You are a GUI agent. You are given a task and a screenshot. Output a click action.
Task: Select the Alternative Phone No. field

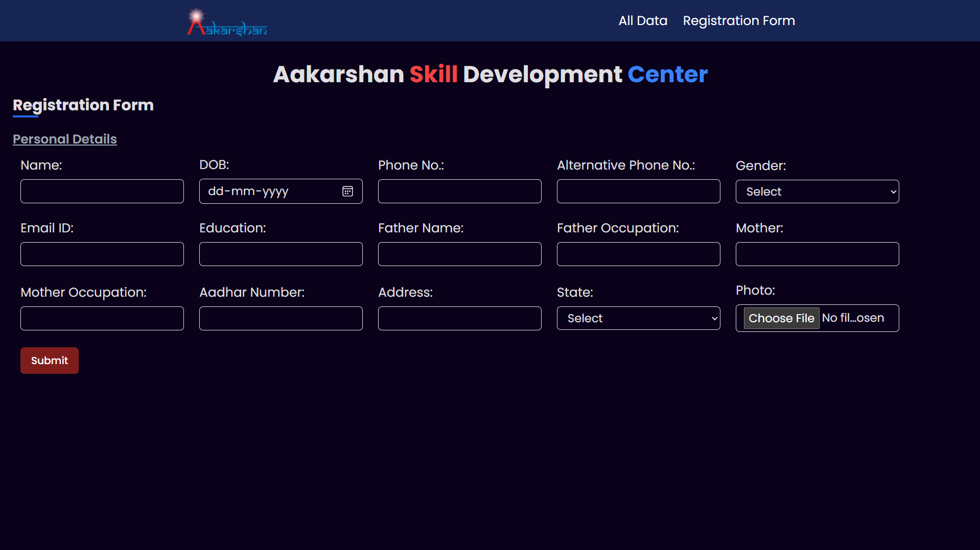[x=638, y=192]
